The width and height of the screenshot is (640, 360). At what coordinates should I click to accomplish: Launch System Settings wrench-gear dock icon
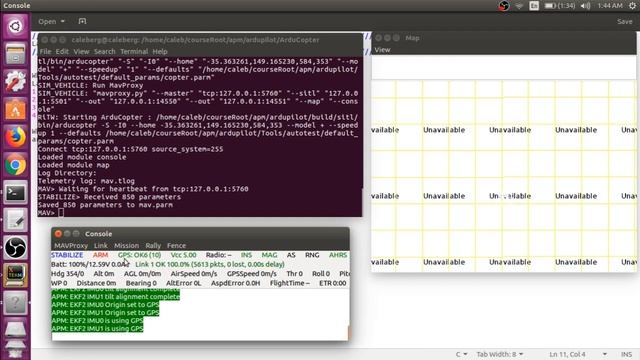[x=15, y=81]
